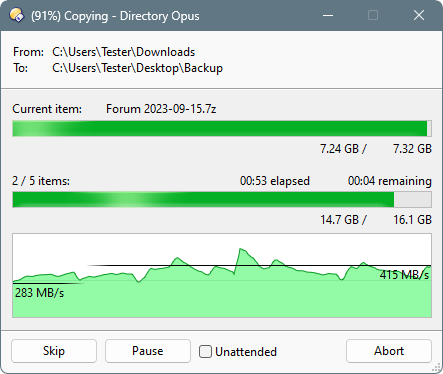443x374 pixels.
Task: Click the current item progress bar
Action: pyautogui.click(x=222, y=129)
